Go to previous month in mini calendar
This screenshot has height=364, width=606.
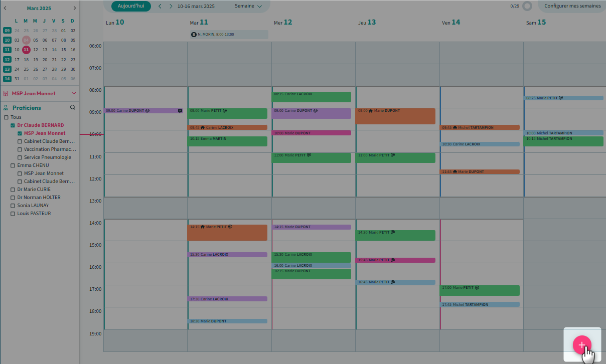pyautogui.click(x=5, y=8)
